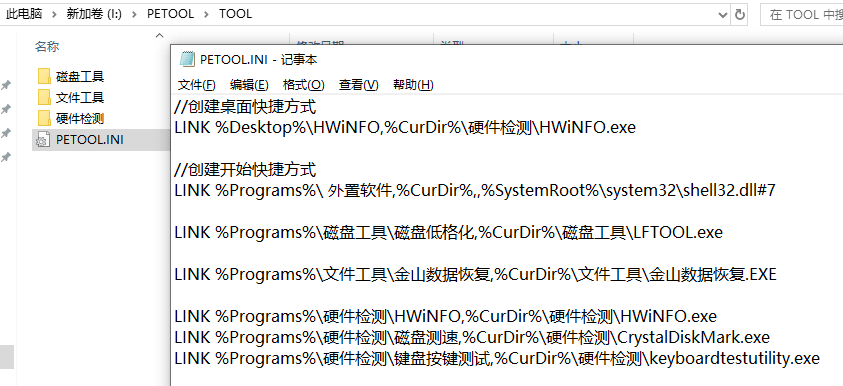Click the 磁盘工具 folder name
Image resolution: width=843 pixels, height=386 pixels.
pos(80,76)
